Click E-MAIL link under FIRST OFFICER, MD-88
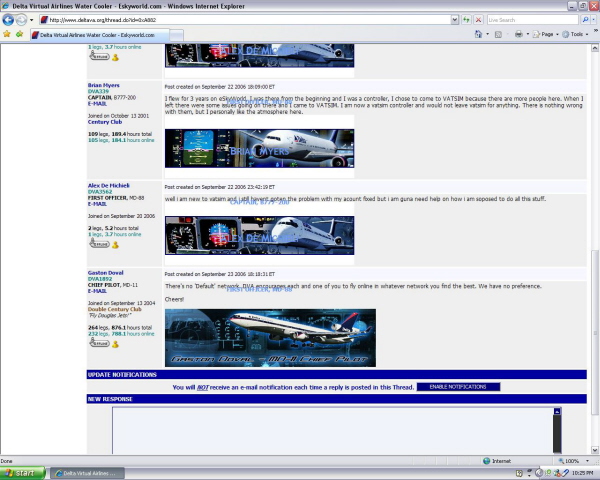Viewport: 600px width, 480px height. 97,204
